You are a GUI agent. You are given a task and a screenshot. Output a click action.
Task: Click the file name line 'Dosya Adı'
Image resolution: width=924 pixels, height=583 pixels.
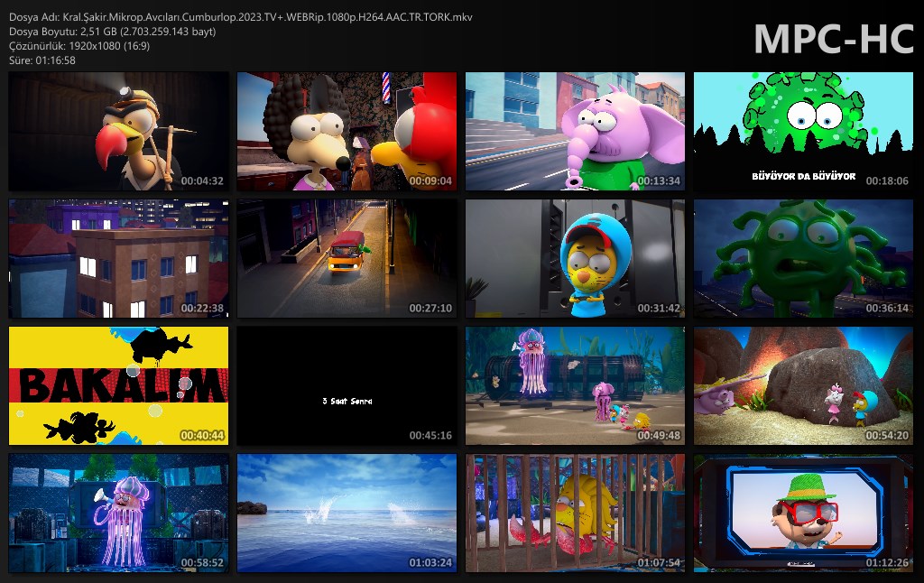tap(240, 17)
